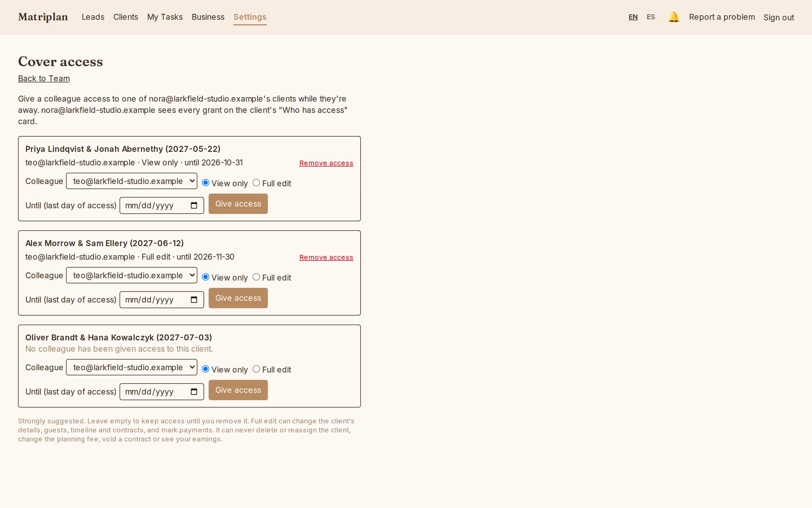Open the Clients section
The image size is (812, 508).
125,17
